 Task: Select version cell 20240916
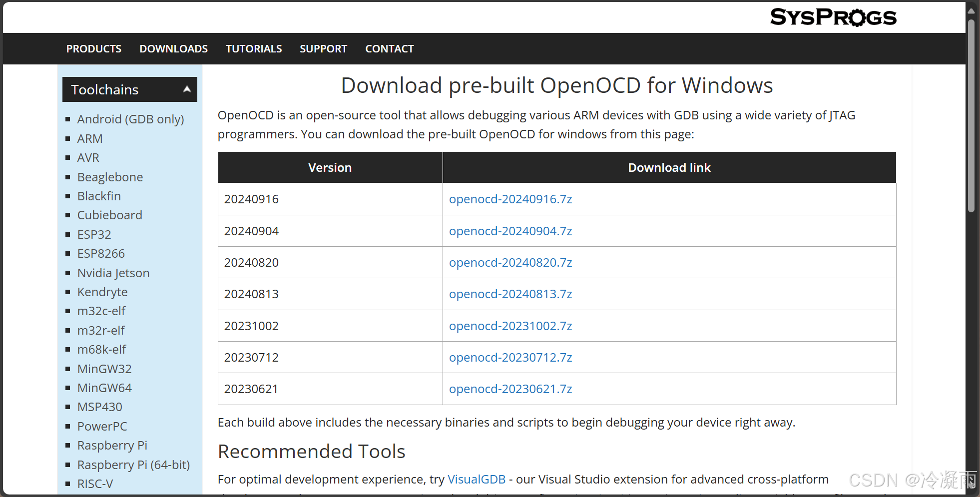330,199
